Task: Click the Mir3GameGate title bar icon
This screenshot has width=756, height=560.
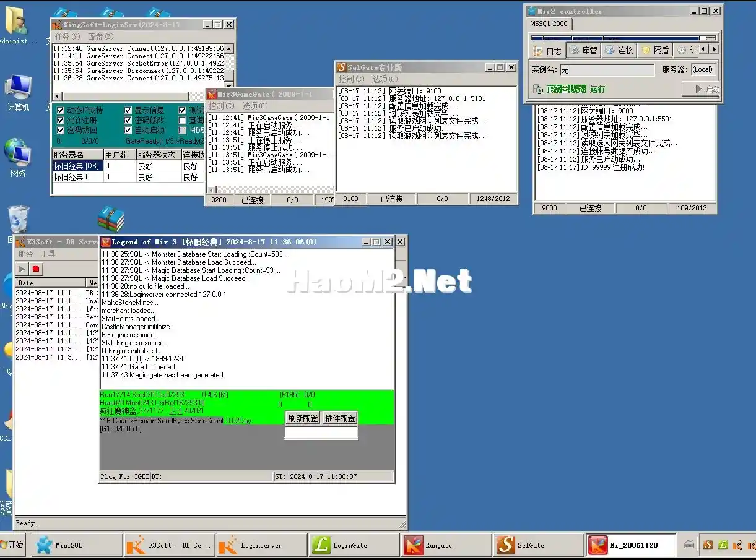Action: coord(212,94)
